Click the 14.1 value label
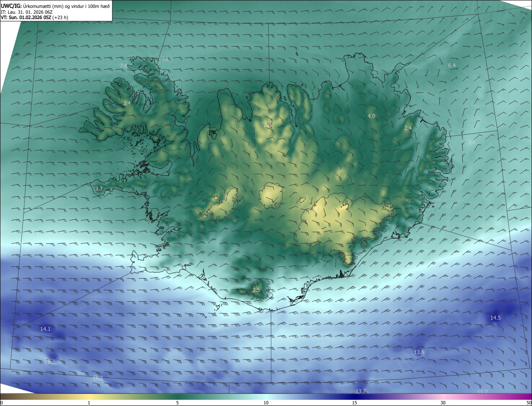The image size is (532, 406). (x=45, y=329)
